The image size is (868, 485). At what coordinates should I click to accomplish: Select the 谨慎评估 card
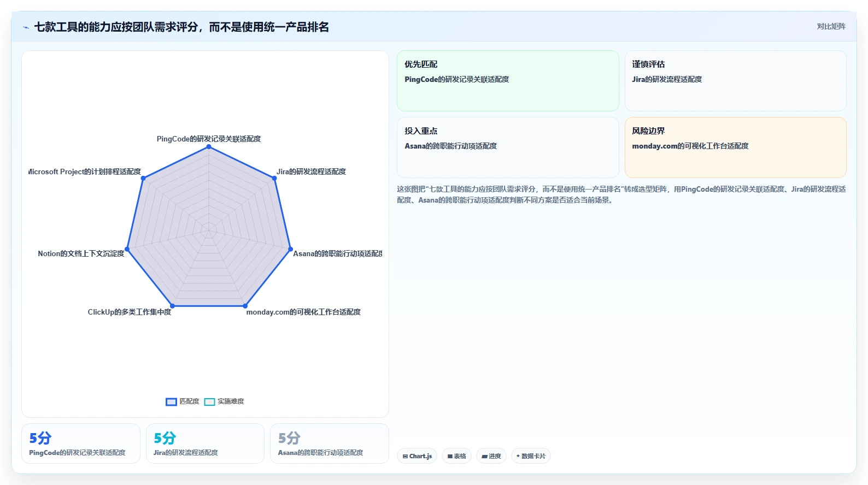(x=735, y=81)
